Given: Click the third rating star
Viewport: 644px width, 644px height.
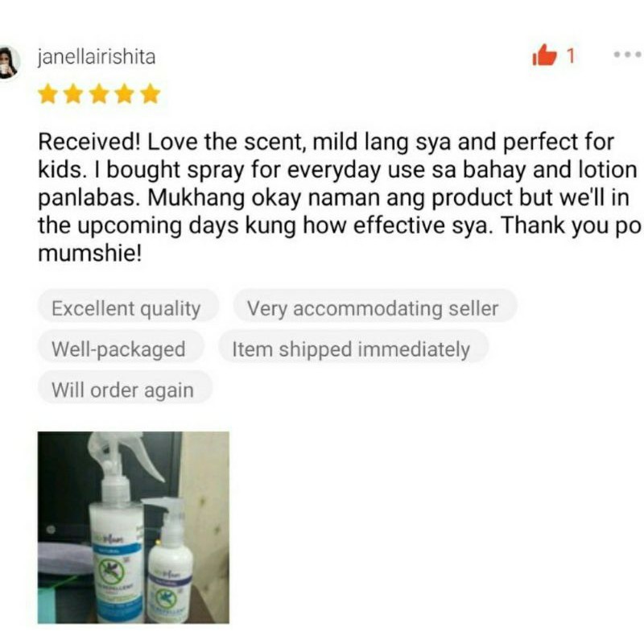Looking at the screenshot, I should pos(99,94).
